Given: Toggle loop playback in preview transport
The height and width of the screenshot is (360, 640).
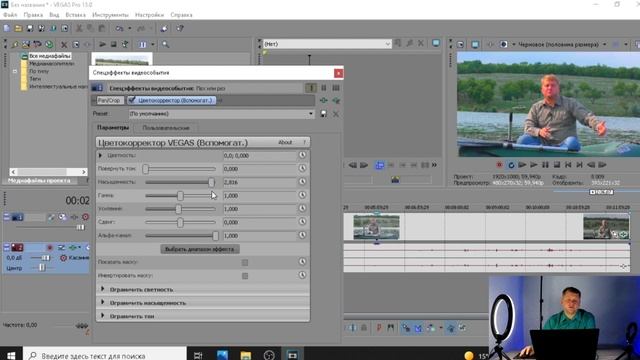Looking at the screenshot, I should (511, 165).
